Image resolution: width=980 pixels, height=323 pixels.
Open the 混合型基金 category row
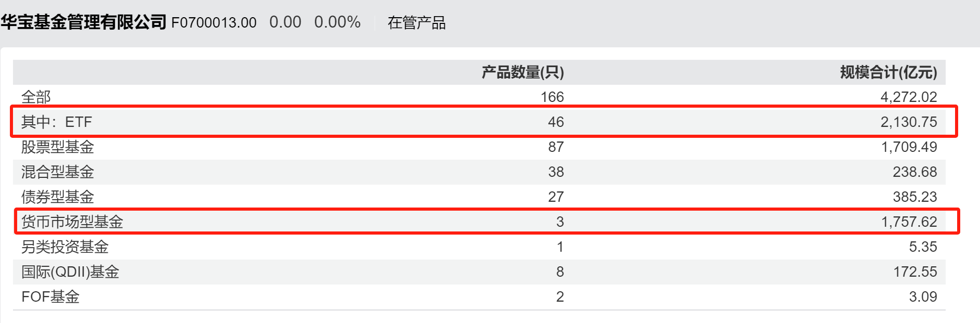[57, 172]
